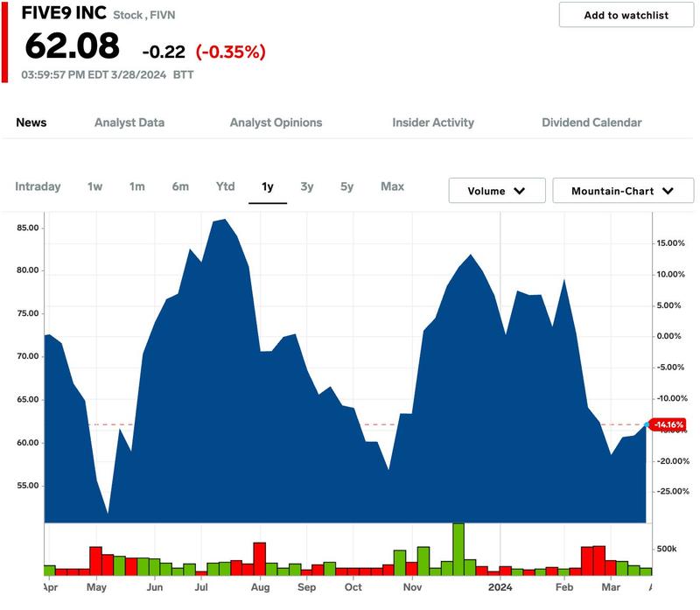Click the Jul label on the time axis
The width and height of the screenshot is (700, 610).
pos(201,587)
